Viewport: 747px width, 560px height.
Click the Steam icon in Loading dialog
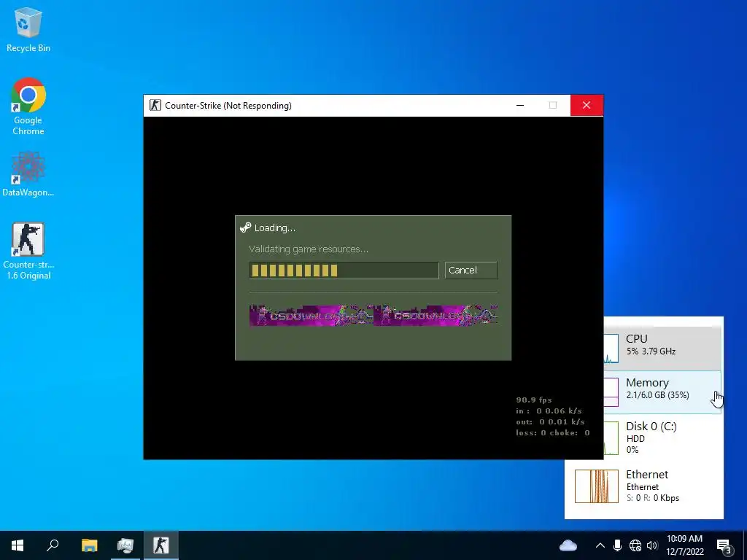[245, 227]
